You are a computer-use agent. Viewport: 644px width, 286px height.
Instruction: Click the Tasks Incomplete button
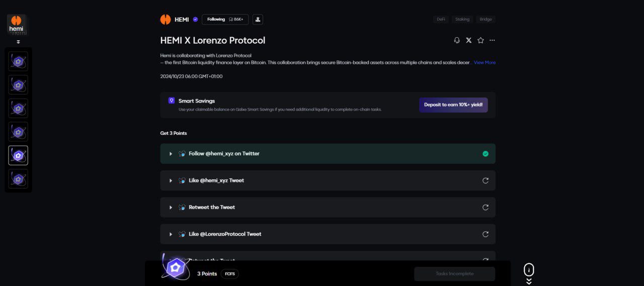455,274
